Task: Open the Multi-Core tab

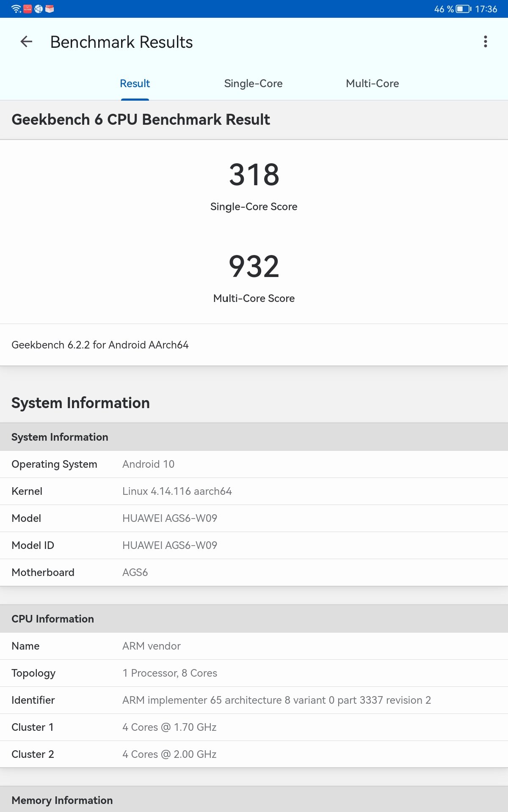Action: pyautogui.click(x=373, y=83)
